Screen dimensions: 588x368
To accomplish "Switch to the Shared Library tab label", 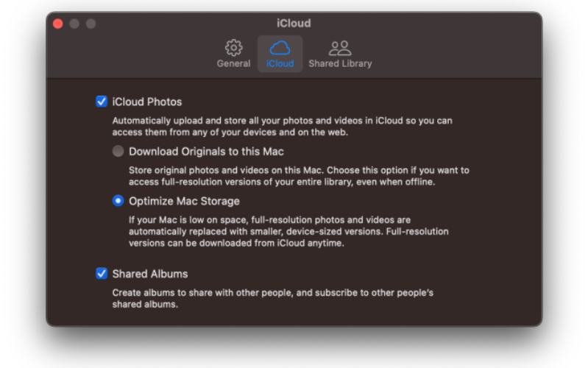I will [340, 63].
